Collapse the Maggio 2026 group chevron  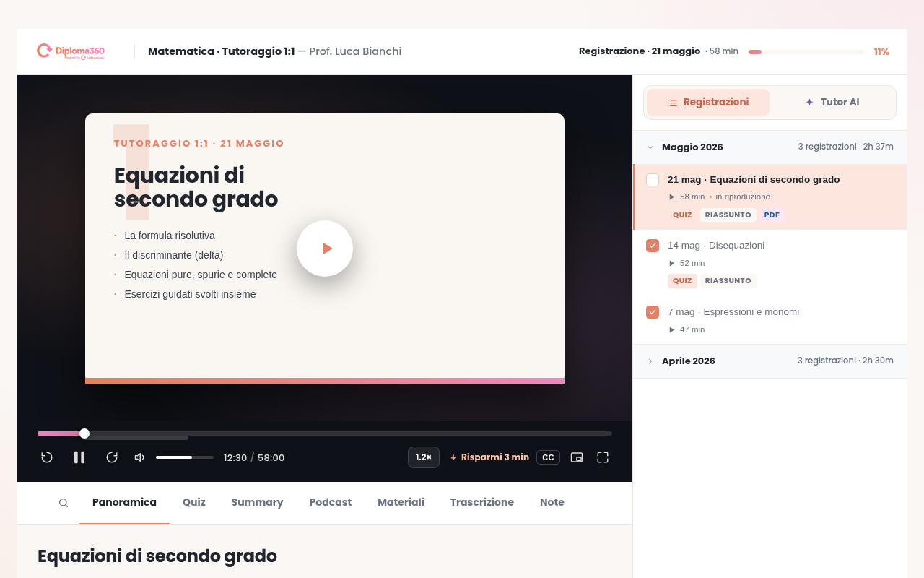point(650,147)
